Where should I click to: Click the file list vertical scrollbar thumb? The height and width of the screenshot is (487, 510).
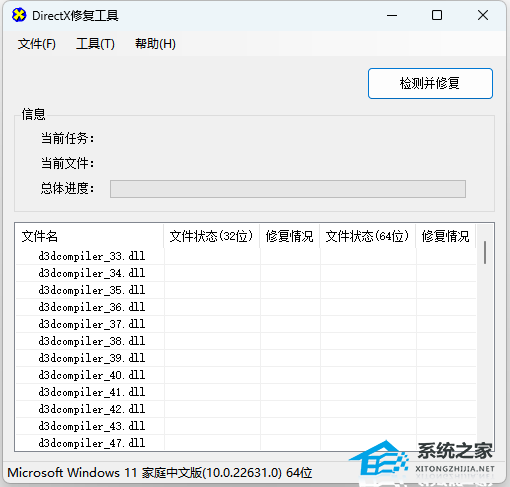coord(485,252)
